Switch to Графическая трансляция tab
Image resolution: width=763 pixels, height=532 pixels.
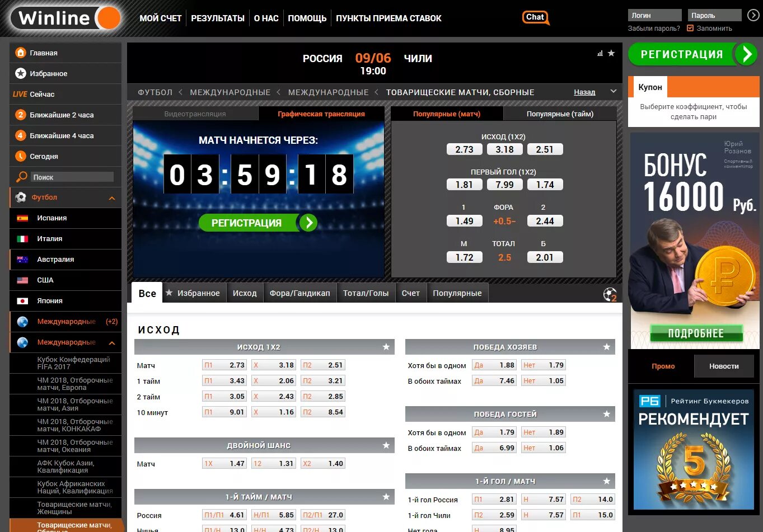321,114
